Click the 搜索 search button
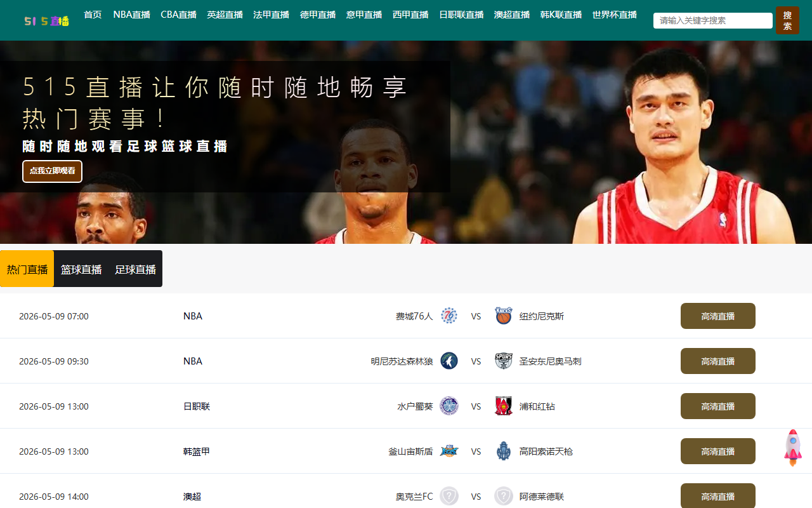Image resolution: width=812 pixels, height=508 pixels. [x=787, y=20]
